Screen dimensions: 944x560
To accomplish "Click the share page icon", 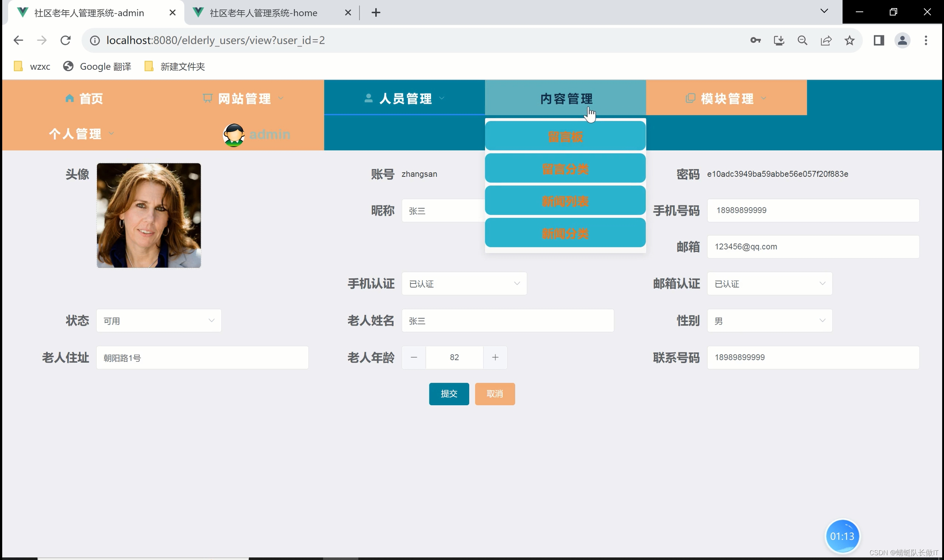I will point(826,41).
